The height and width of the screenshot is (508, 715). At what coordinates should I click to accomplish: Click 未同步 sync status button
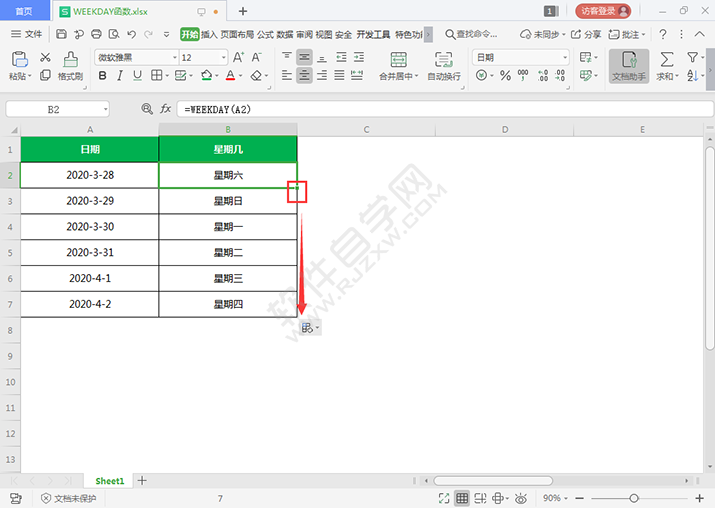pos(543,34)
